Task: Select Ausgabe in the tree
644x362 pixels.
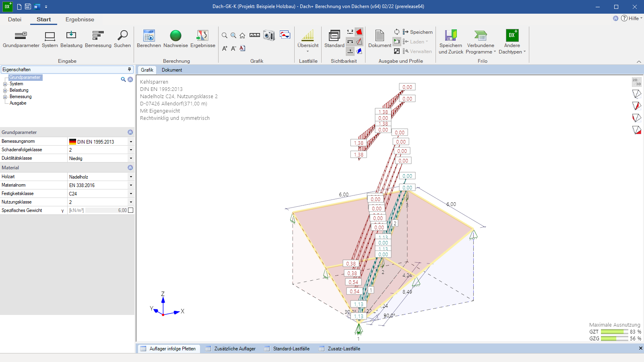Action: pyautogui.click(x=18, y=103)
